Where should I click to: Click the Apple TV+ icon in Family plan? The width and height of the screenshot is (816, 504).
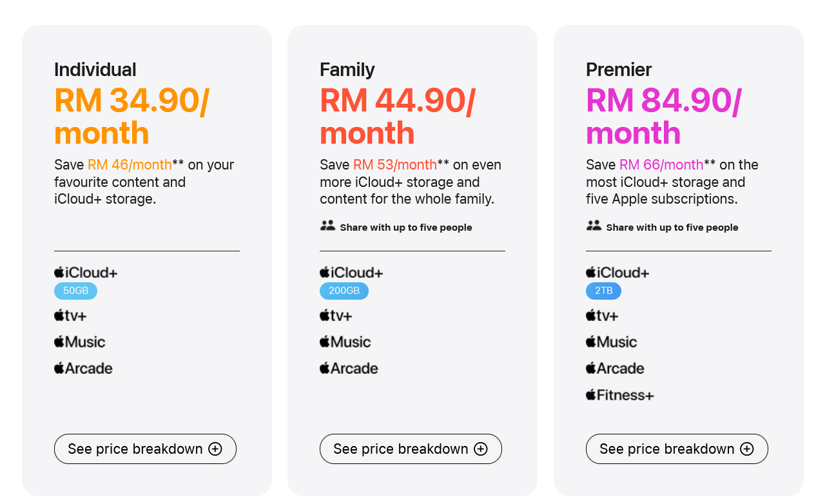point(324,315)
